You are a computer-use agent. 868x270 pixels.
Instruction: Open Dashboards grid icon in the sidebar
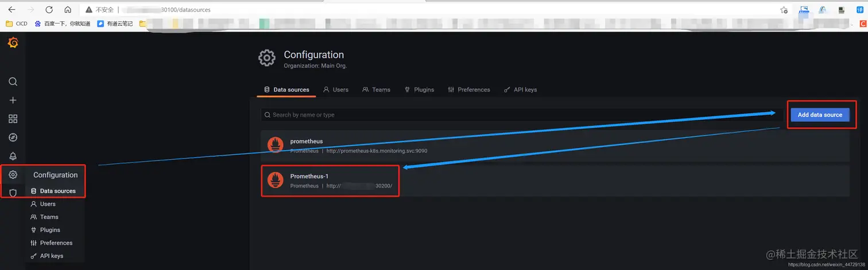pos(13,119)
